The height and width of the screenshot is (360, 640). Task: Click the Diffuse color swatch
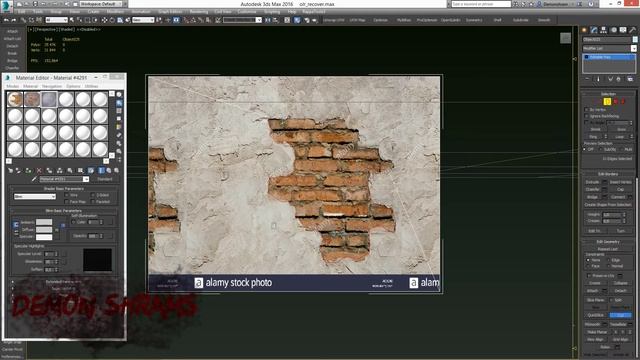point(44,230)
